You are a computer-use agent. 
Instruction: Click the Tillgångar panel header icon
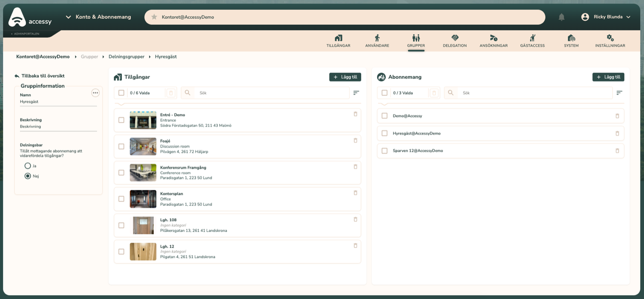click(118, 77)
